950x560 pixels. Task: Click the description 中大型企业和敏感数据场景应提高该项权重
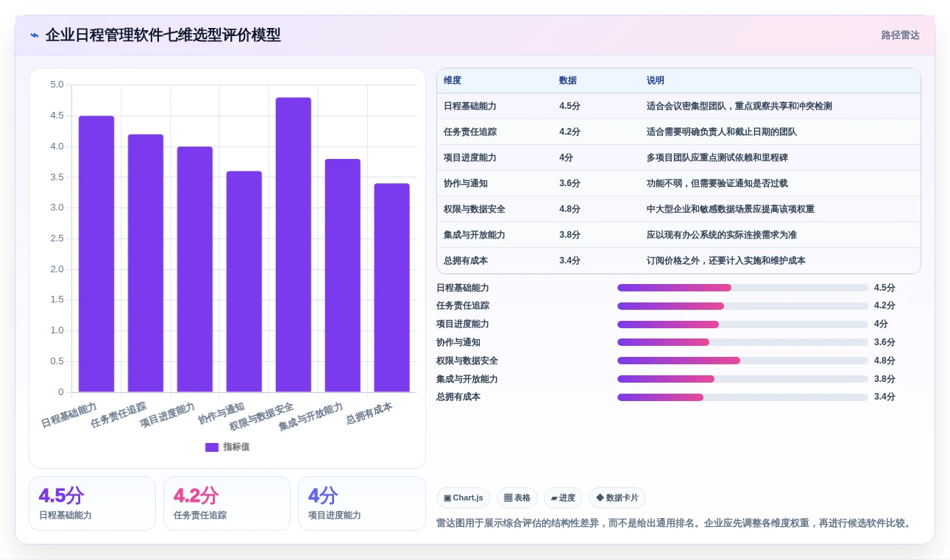[x=731, y=209]
